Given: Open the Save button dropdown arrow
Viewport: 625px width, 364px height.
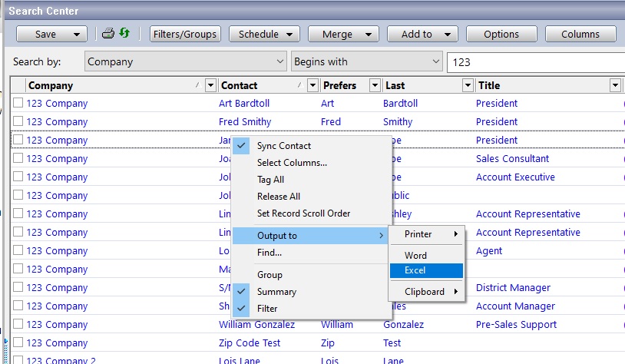Looking at the screenshot, I should click(77, 34).
